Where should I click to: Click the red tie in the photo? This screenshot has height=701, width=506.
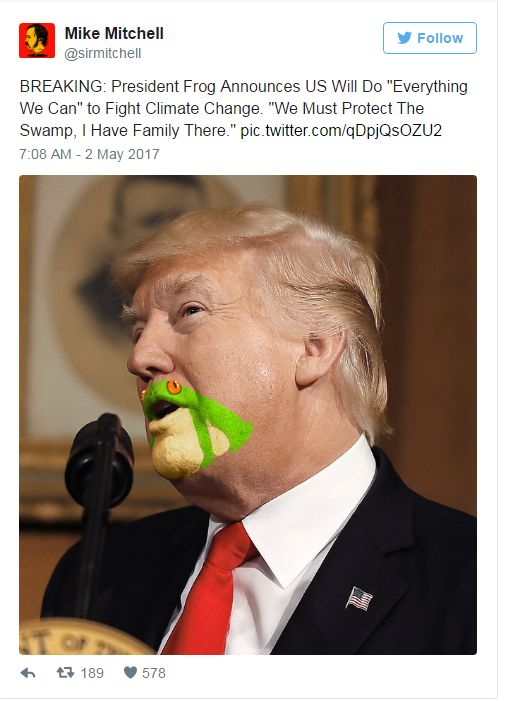pos(208,590)
